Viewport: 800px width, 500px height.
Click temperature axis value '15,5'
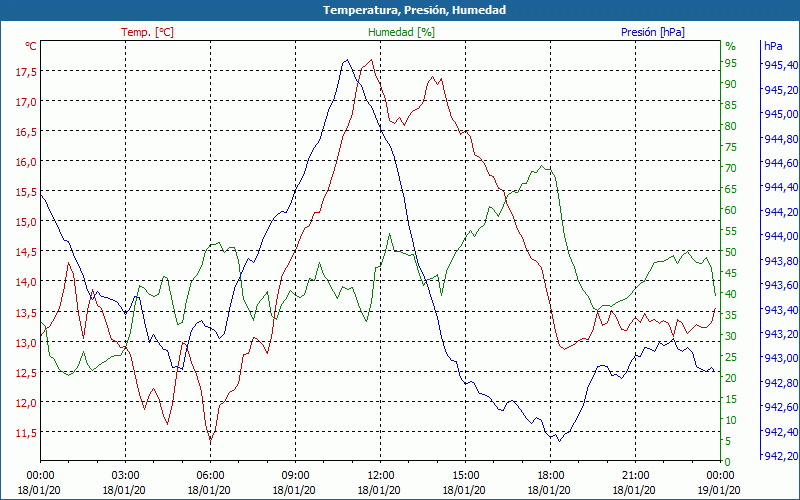pos(26,192)
